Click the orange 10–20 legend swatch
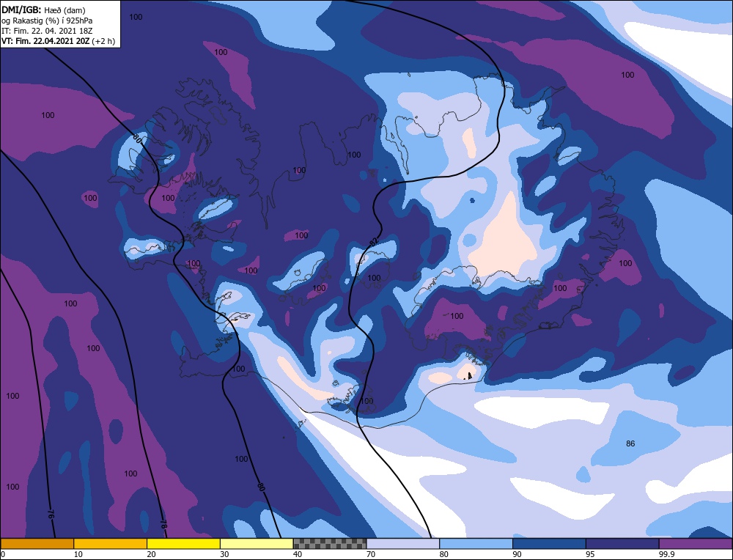Image resolution: width=733 pixels, height=560 pixels. tap(111, 543)
